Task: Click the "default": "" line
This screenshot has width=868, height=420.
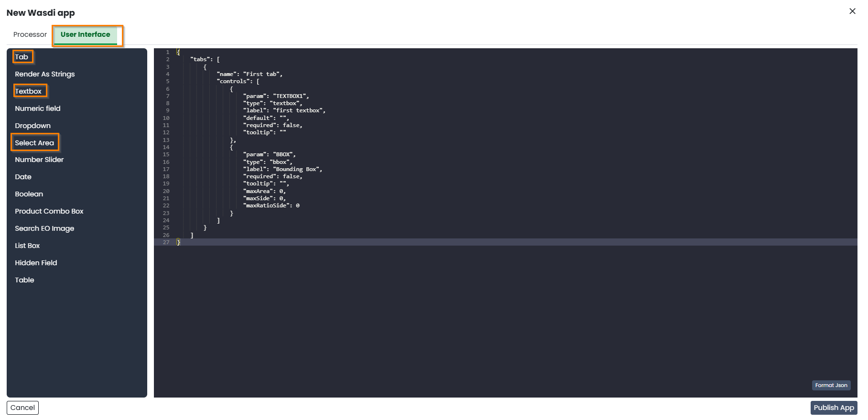Action: 266,118
